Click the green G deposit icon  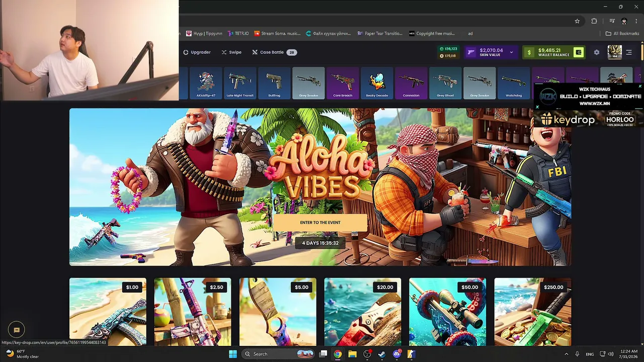pyautogui.click(x=579, y=52)
